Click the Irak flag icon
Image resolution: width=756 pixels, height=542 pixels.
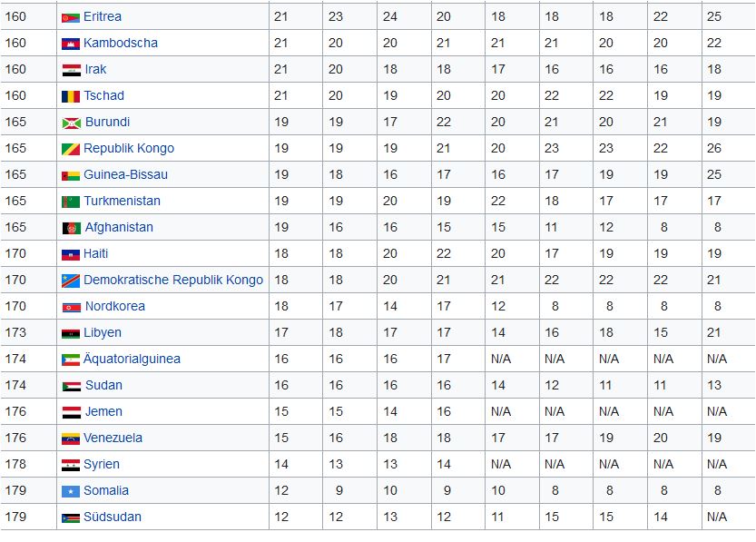pos(71,70)
